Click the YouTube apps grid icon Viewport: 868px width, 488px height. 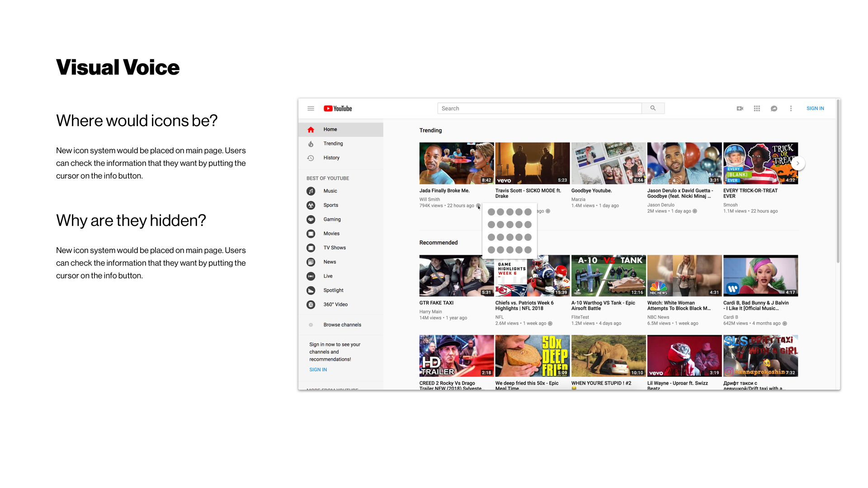[757, 108]
